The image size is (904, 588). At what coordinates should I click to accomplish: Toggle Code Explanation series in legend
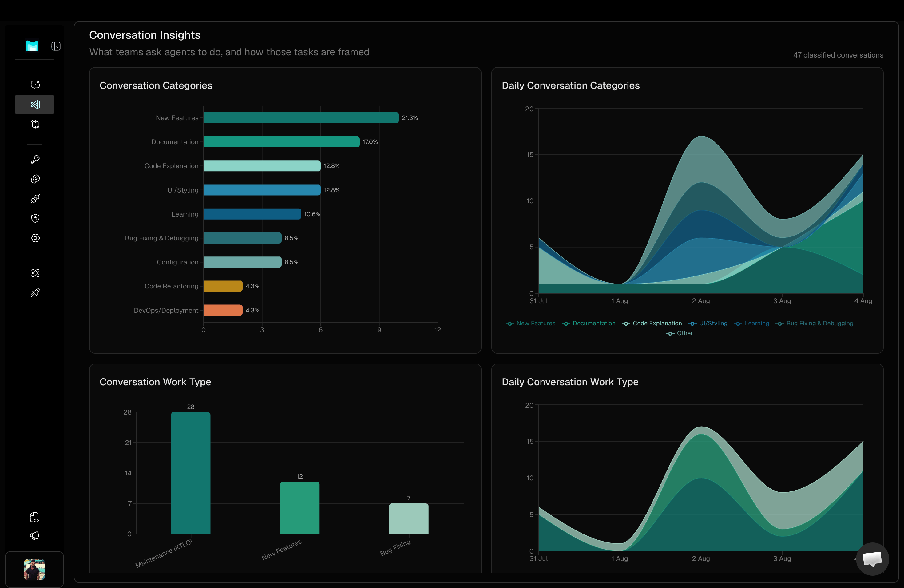tap(652, 323)
